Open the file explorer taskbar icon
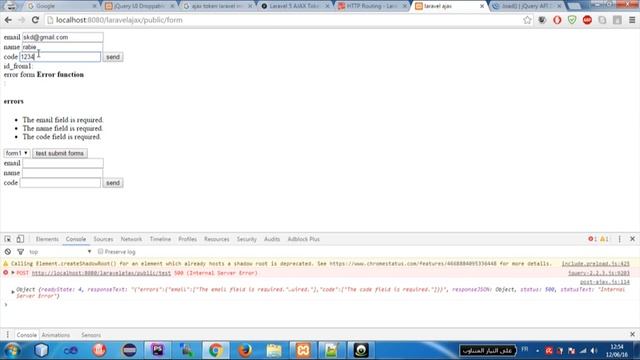Screen dimensions: 640x360 coord(274,350)
